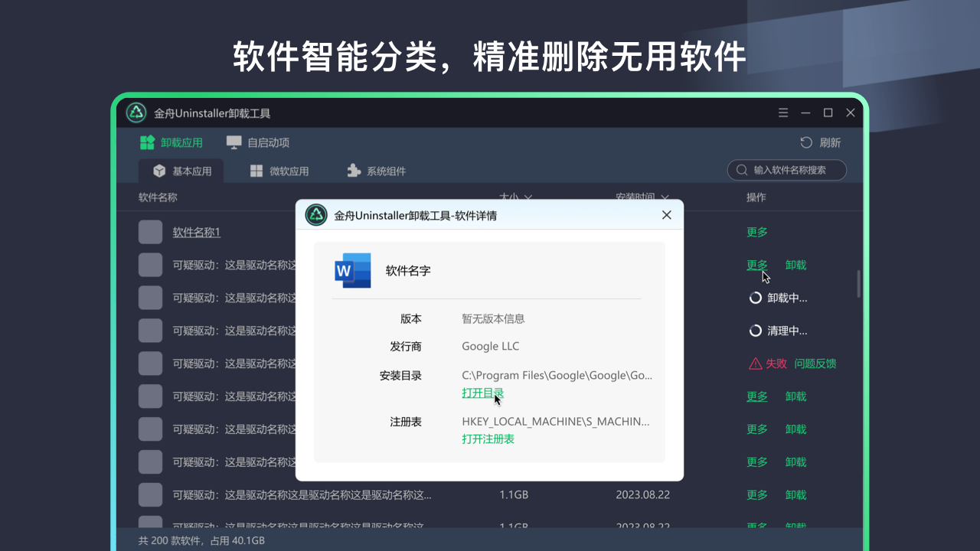This screenshot has width=980, height=551.
Task: Open the install folder via 打开目录 link
Action: [x=482, y=393]
